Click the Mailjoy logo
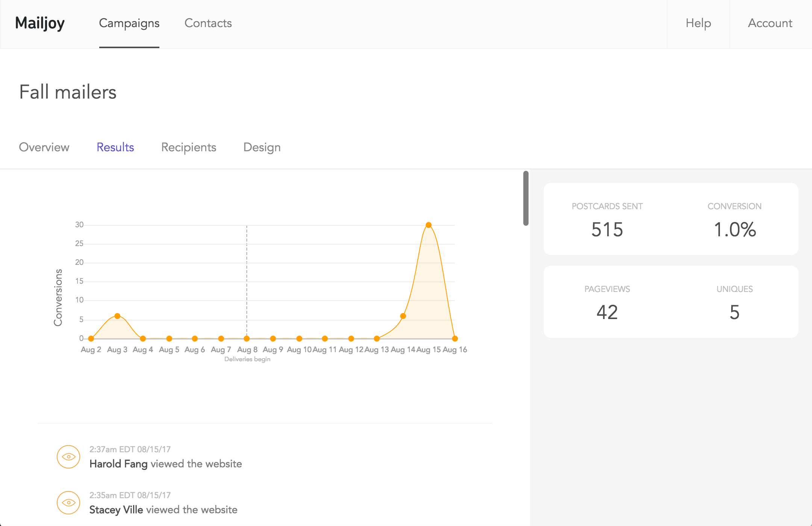812x526 pixels. click(x=39, y=23)
